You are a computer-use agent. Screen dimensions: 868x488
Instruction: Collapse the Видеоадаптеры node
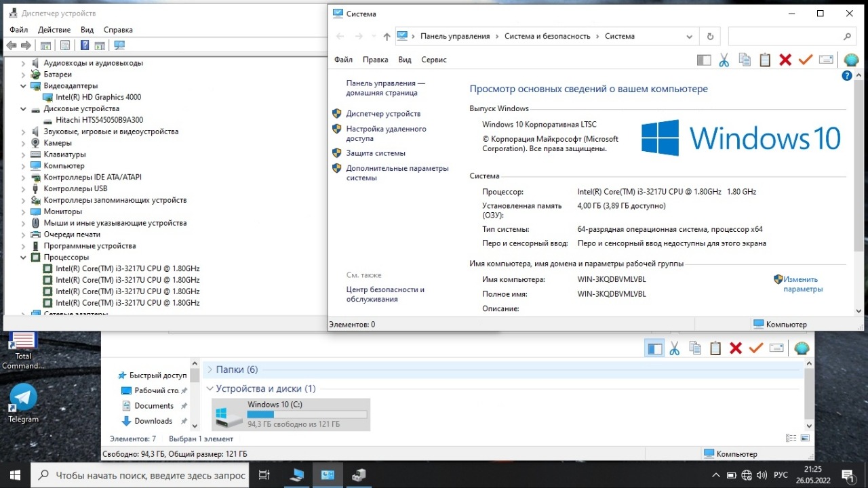24,86
